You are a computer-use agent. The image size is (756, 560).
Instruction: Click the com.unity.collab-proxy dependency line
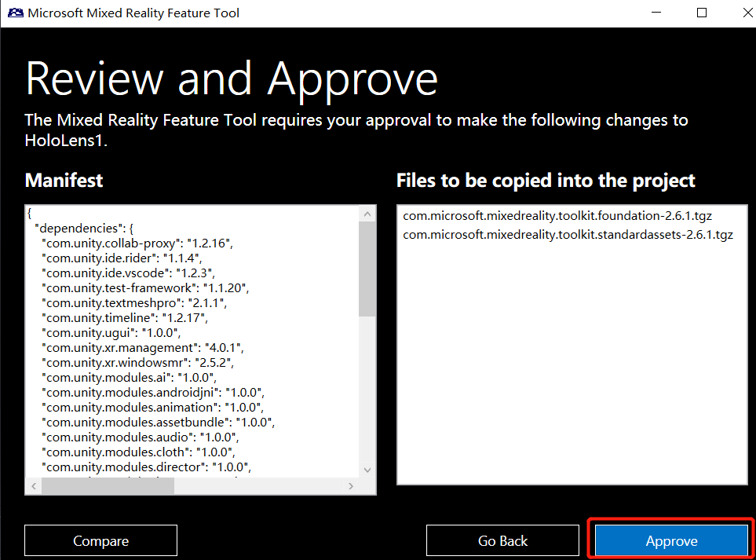pos(138,243)
